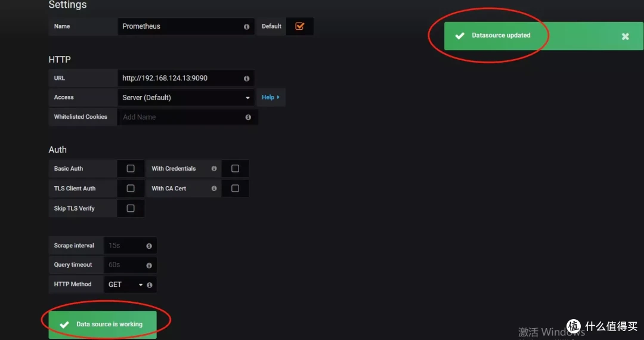Click With CA Cert info icon
Image resolution: width=644 pixels, height=340 pixels.
(x=214, y=188)
